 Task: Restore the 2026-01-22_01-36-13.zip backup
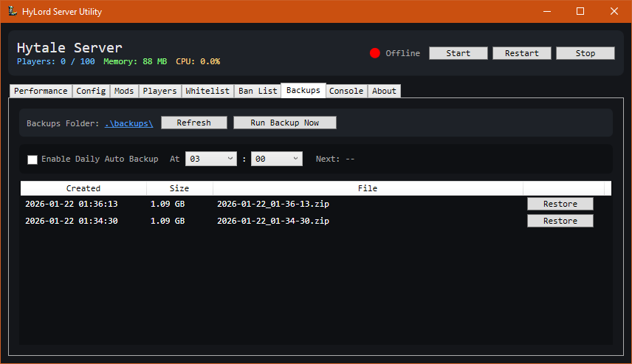[560, 204]
